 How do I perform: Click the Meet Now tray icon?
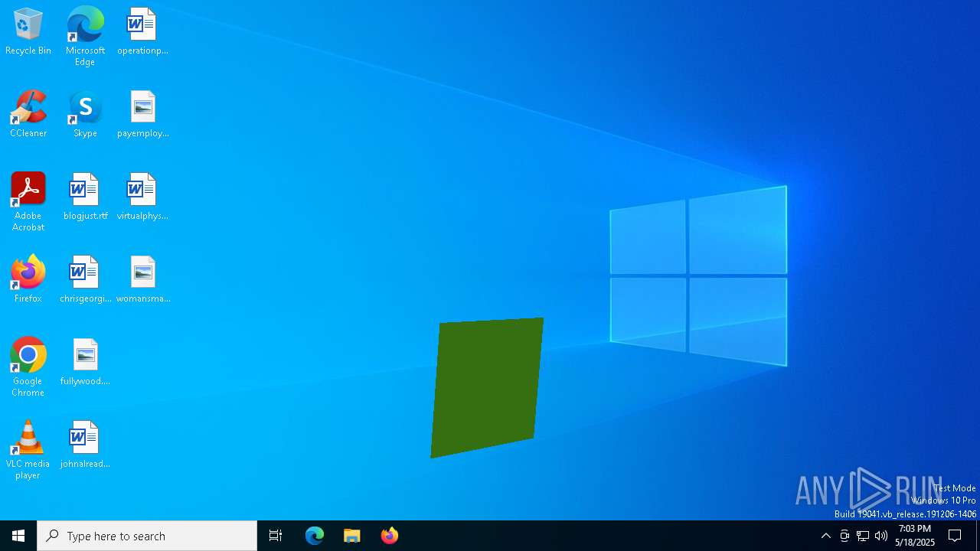(x=844, y=536)
